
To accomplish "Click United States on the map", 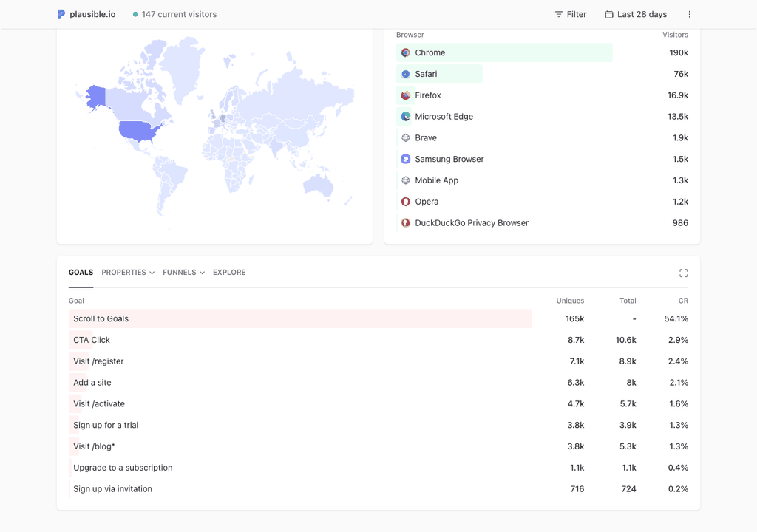I will point(138,130).
